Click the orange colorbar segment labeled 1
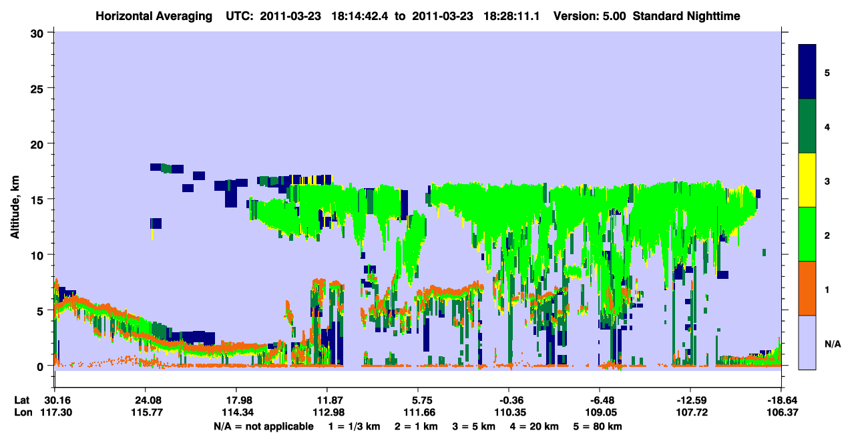Screen dimensions: 868x445 pyautogui.click(x=807, y=288)
